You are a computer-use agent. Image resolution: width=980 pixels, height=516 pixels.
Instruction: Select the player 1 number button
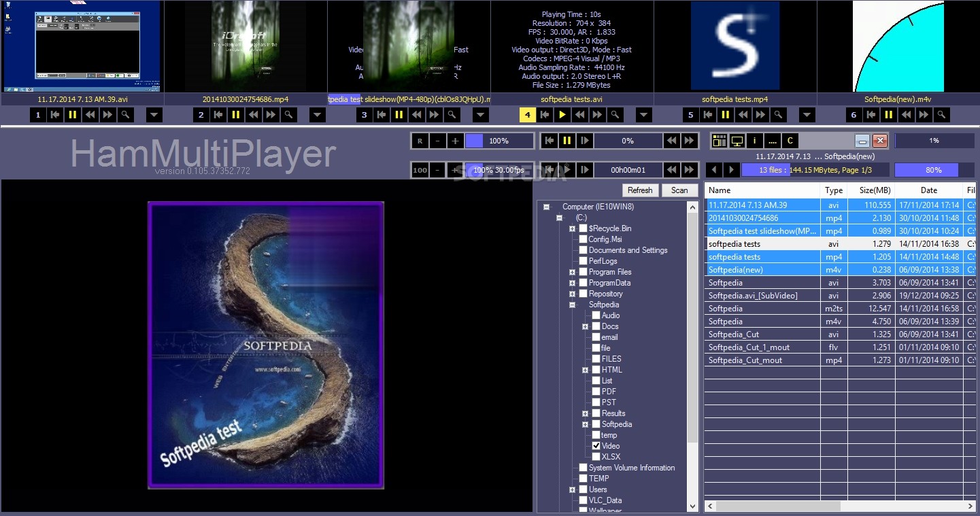point(38,115)
